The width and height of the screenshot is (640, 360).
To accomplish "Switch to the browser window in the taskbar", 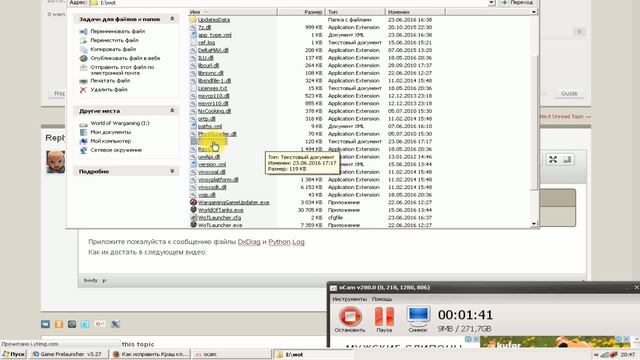I will [151, 354].
